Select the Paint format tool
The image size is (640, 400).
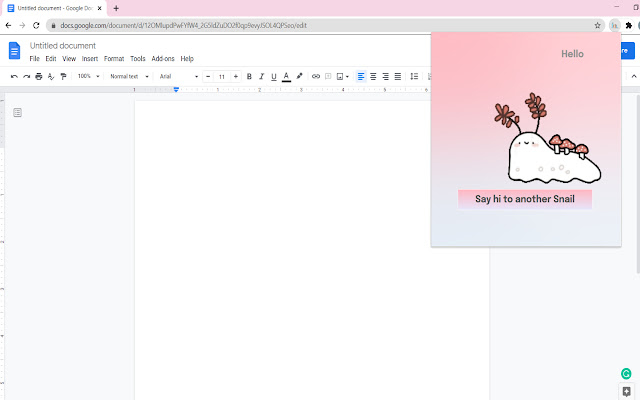(x=63, y=76)
